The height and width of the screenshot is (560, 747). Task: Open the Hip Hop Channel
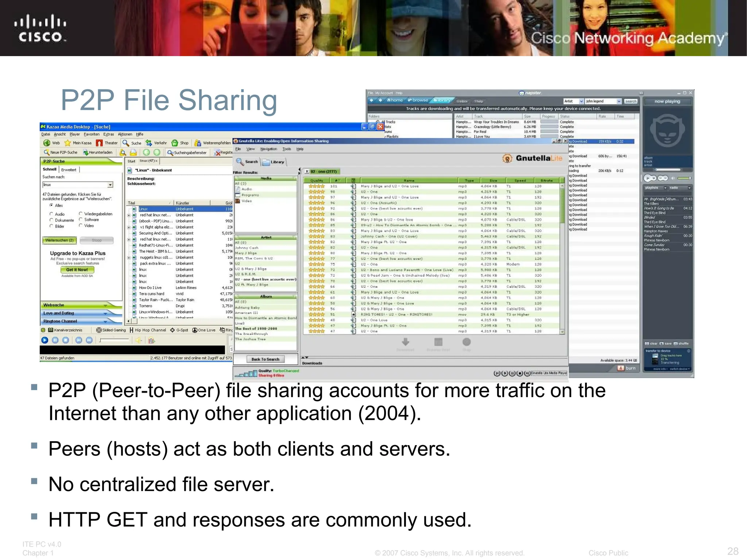click(x=147, y=330)
